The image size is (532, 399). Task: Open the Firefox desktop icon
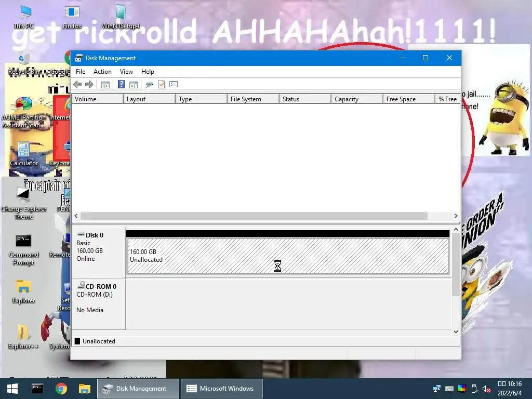(x=72, y=16)
